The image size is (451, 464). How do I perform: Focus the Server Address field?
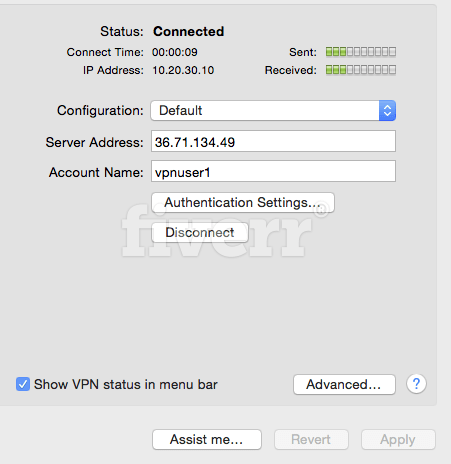pos(273,141)
